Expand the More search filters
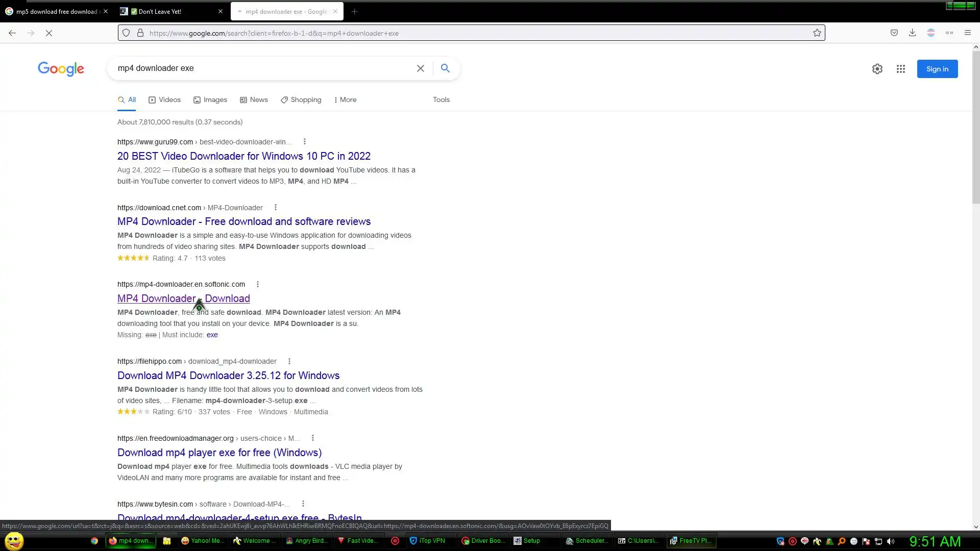Viewport: 980px width, 551px height. (345, 100)
